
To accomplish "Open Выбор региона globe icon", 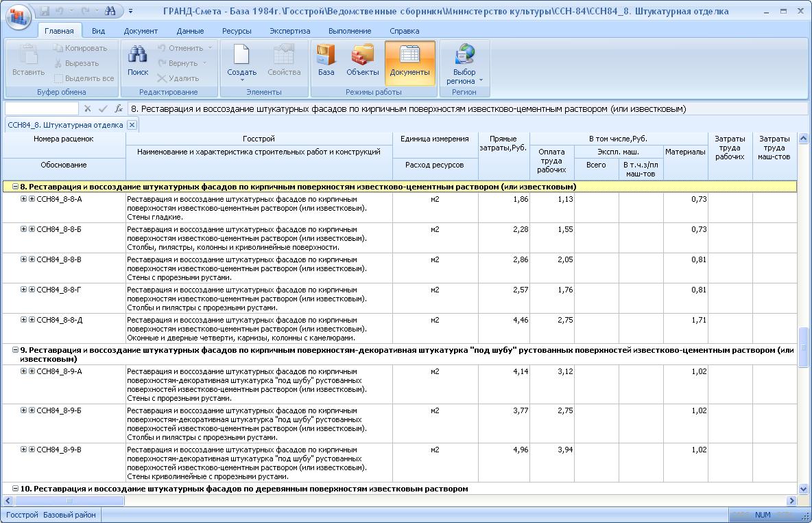I will 464,55.
